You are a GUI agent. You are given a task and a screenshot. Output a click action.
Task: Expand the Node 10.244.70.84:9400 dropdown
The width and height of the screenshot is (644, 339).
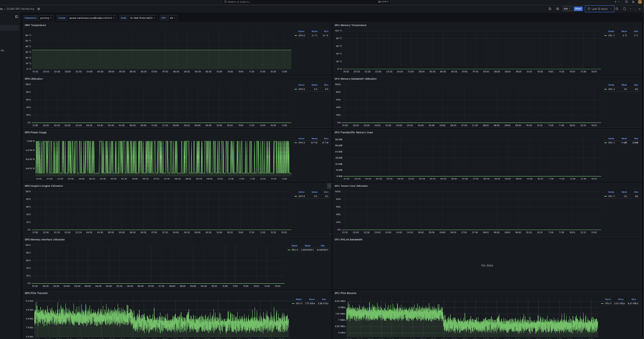[x=142, y=18]
